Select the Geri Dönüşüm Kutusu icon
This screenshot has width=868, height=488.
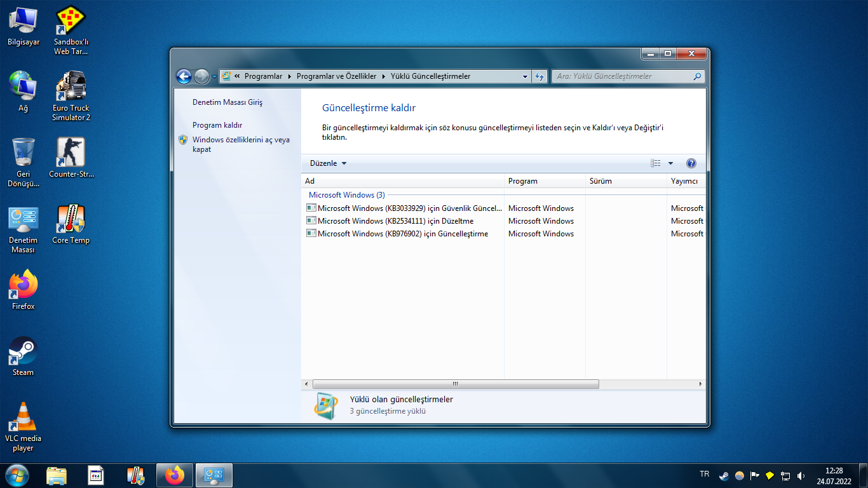click(24, 163)
